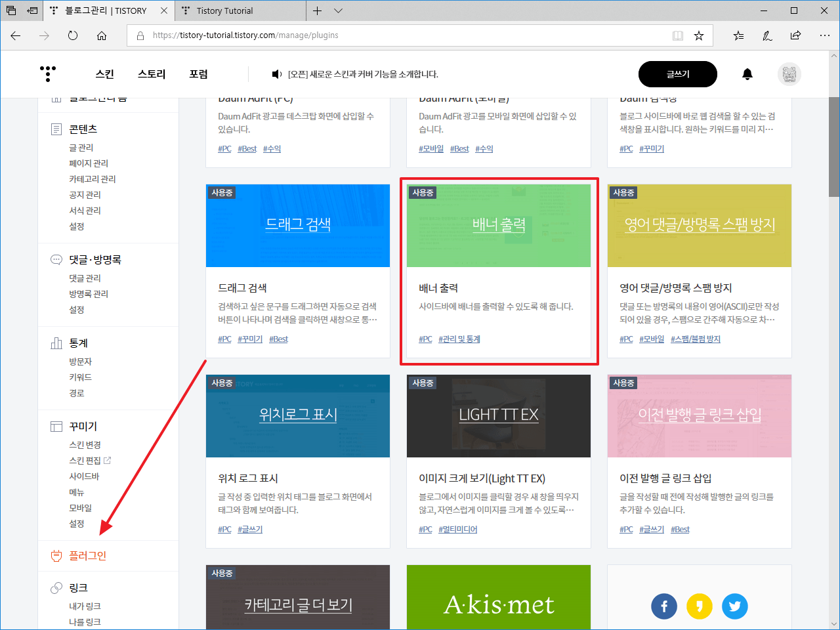Screen dimensions: 840x630
Task: Open 페이지 관리 in sidebar
Action: click(89, 163)
